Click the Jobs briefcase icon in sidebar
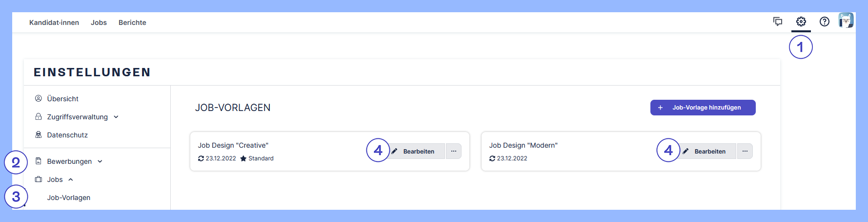868x222 pixels. coord(39,179)
